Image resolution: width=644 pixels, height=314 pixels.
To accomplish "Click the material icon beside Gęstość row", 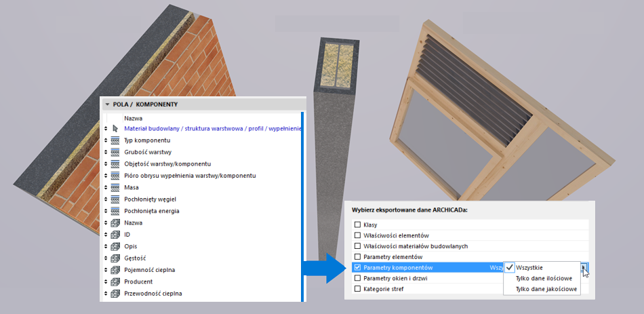I will pos(115,258).
